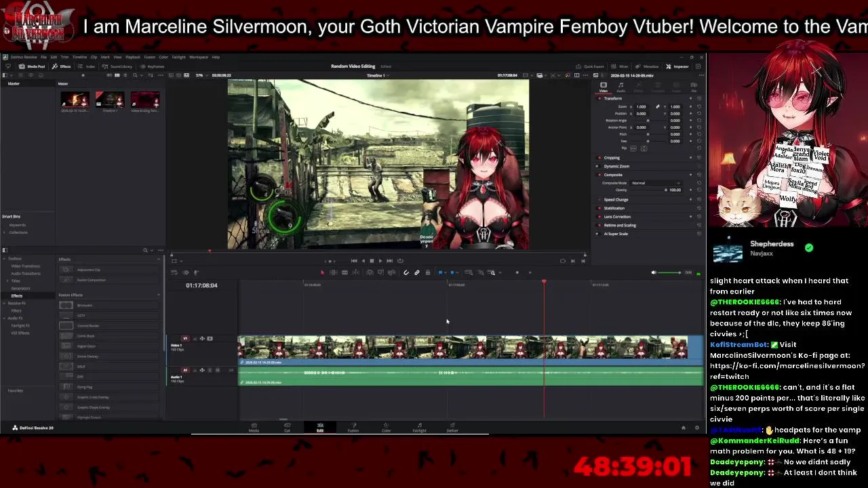This screenshot has height=488, width=868.
Task: Toggle the timeline Snapping magnet icon
Action: [406, 272]
